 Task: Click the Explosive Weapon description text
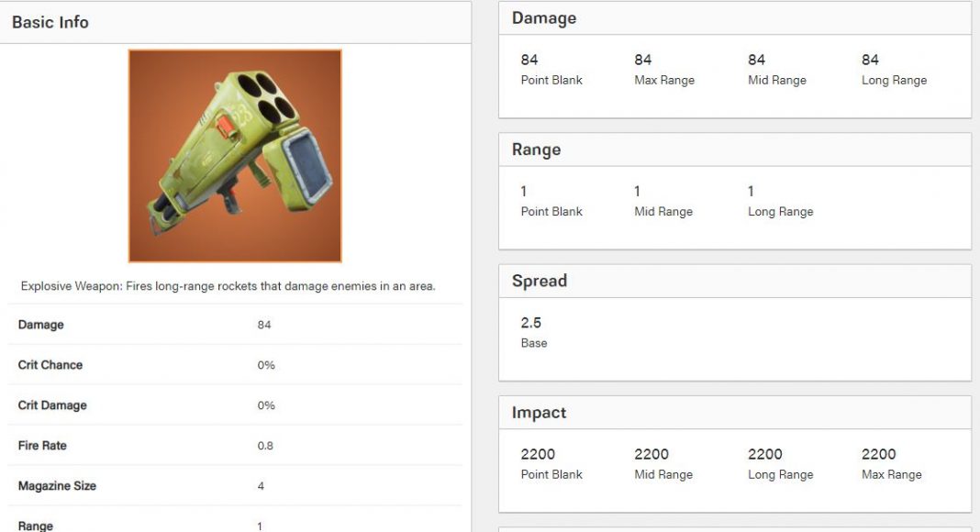tap(228, 286)
